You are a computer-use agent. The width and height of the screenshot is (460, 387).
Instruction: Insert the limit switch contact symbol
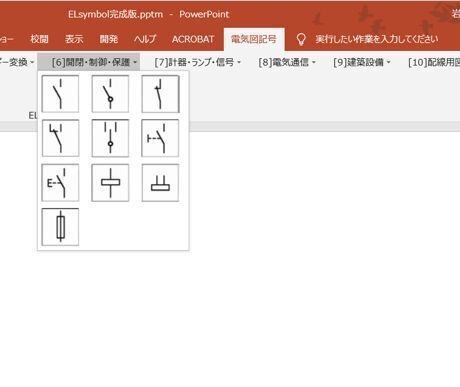point(60,138)
